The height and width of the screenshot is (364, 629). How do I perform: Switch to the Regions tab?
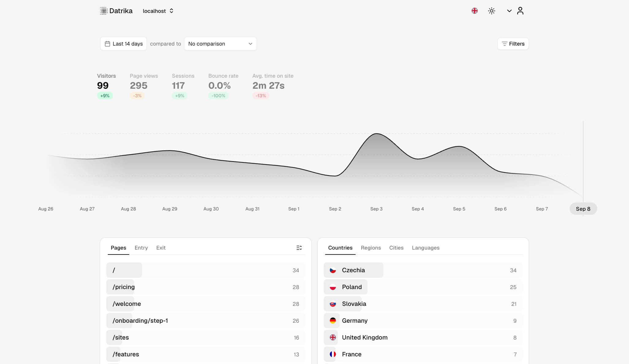[371, 248]
